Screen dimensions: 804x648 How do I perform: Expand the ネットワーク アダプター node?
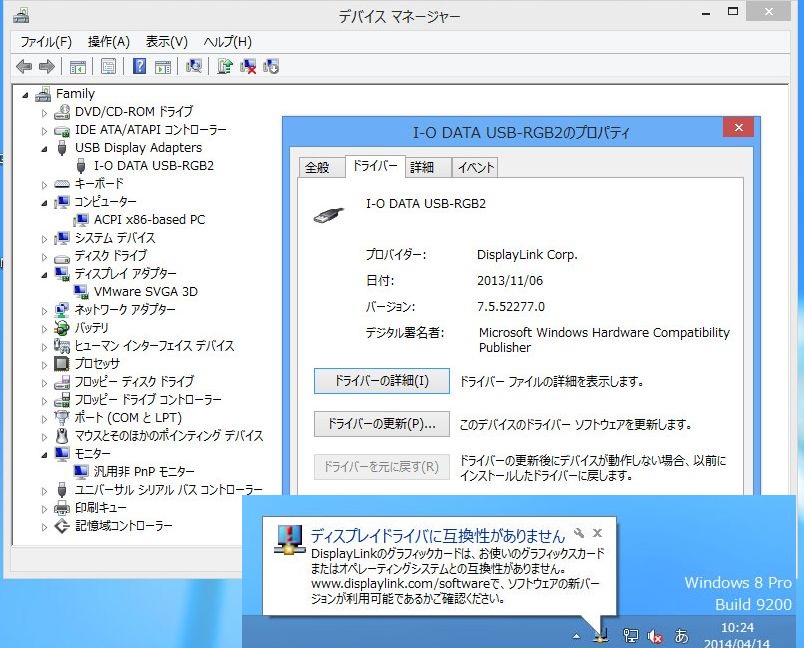coord(44,310)
